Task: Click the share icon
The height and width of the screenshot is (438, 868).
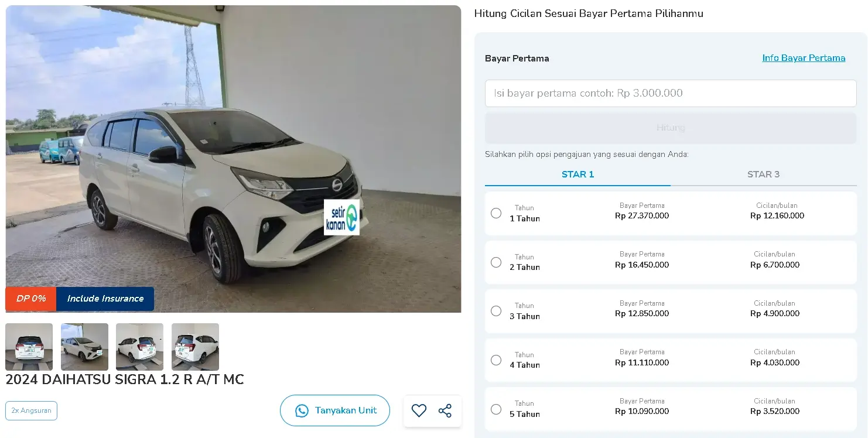Action: pos(445,410)
